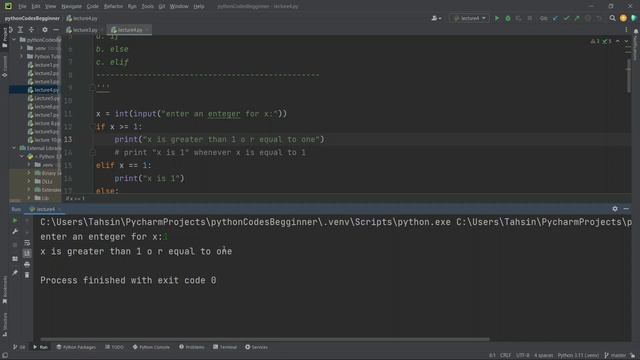Open the user account avatar icon
The image size is (640, 360).
pyautogui.click(x=623, y=18)
